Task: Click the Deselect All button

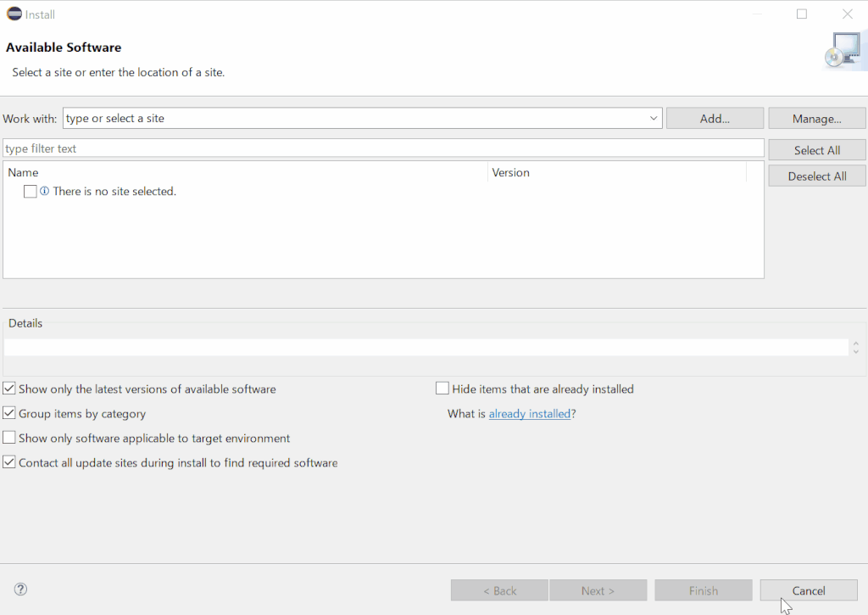Action: coord(816,176)
